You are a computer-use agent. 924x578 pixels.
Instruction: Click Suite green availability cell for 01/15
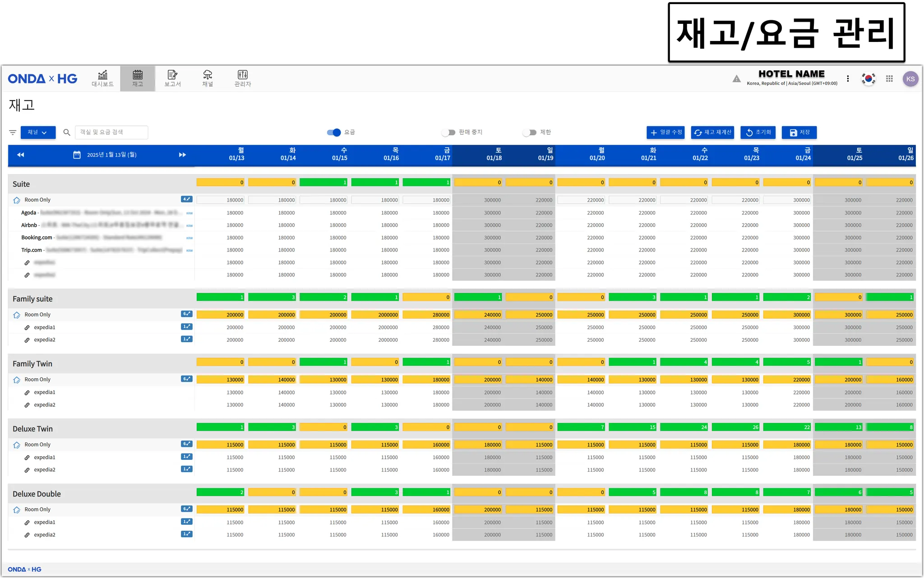(323, 183)
